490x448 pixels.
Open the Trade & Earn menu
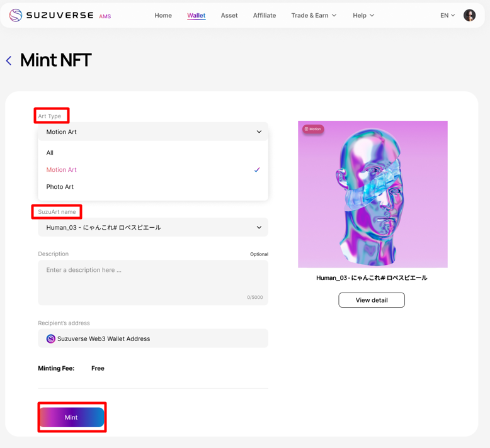(314, 15)
